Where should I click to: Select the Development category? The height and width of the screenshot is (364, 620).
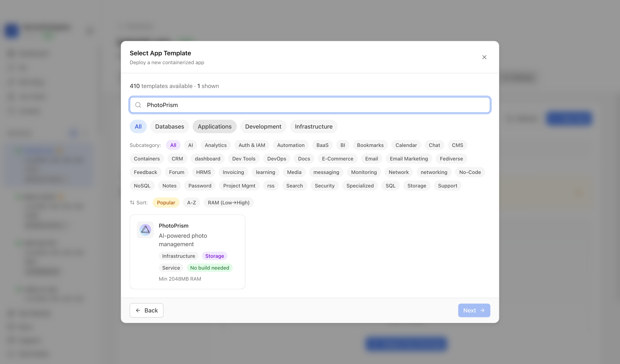(x=263, y=126)
